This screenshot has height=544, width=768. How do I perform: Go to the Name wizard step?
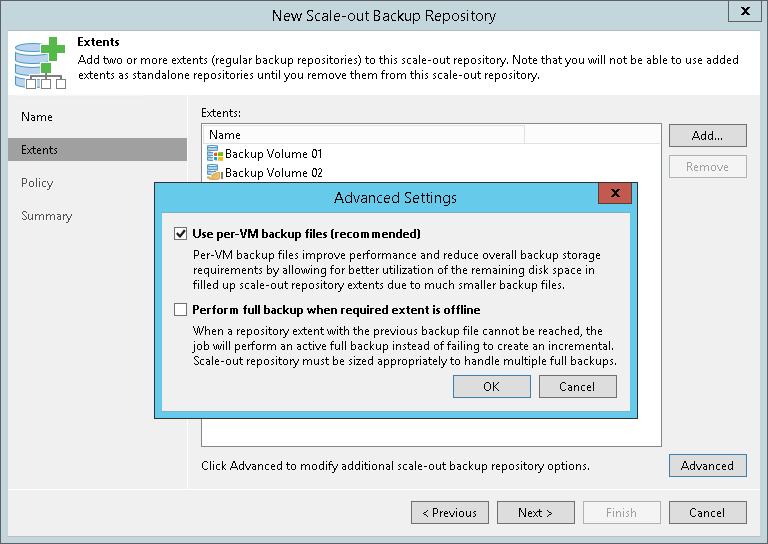coord(38,117)
